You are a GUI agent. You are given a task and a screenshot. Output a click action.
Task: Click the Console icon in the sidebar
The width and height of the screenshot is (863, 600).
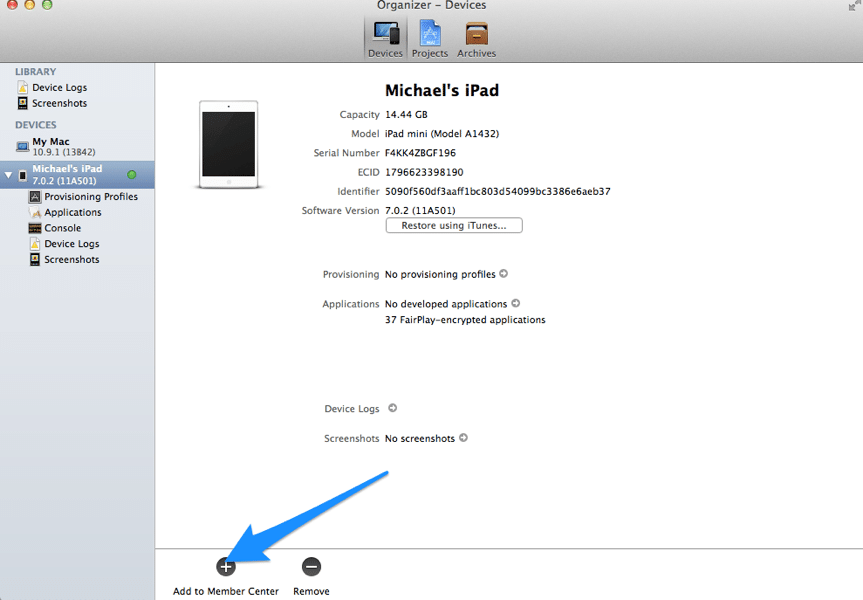click(35, 228)
